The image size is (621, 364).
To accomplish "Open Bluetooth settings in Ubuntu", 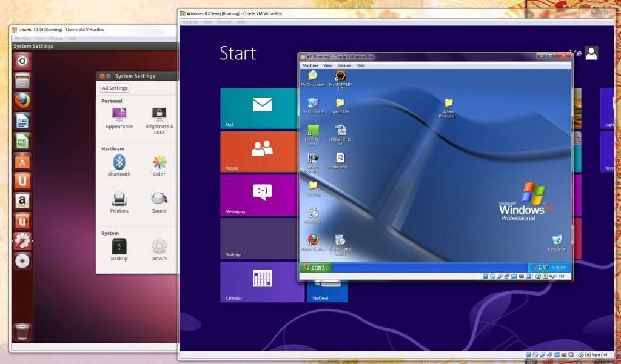I will [119, 165].
